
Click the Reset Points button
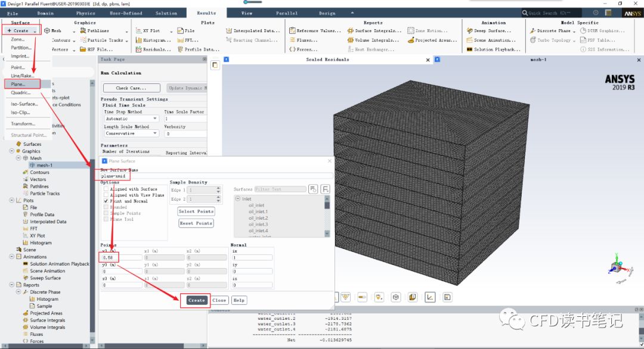pyautogui.click(x=196, y=223)
